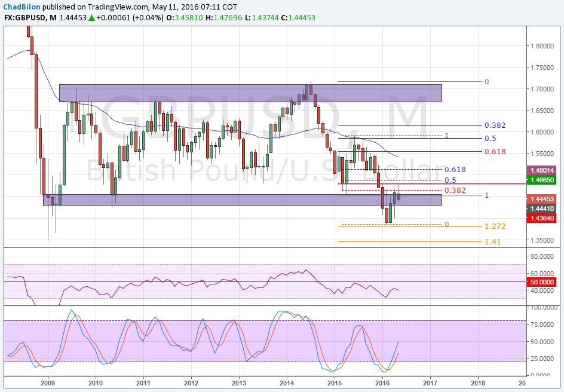Click the green 1.46650 price tag
The height and width of the screenshot is (392, 564).
541,180
